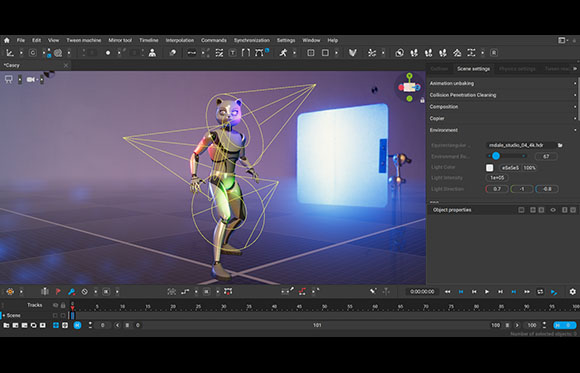Click the blue wrench icon above timeline
The image size is (580, 373).
[x=71, y=292]
